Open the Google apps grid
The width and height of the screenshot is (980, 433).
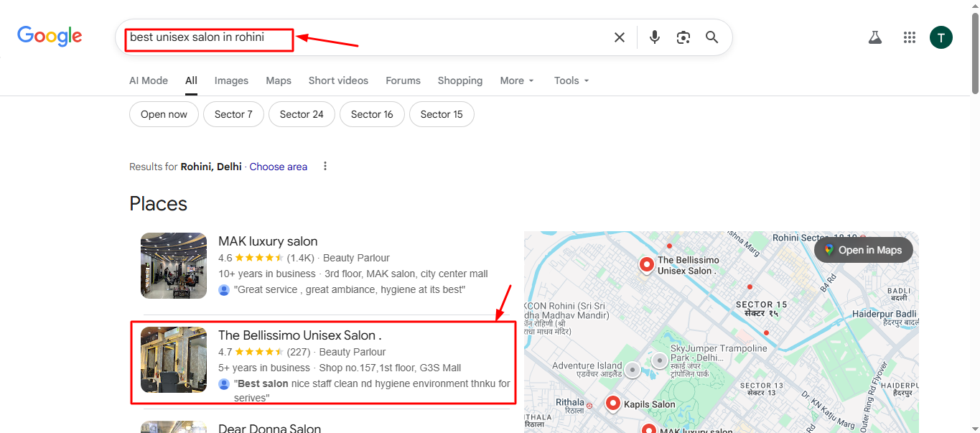tap(909, 37)
